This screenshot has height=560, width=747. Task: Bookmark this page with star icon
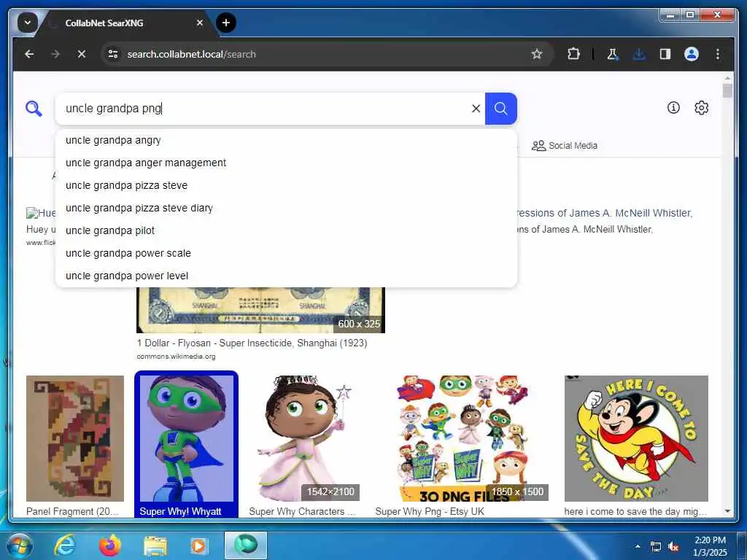[537, 54]
